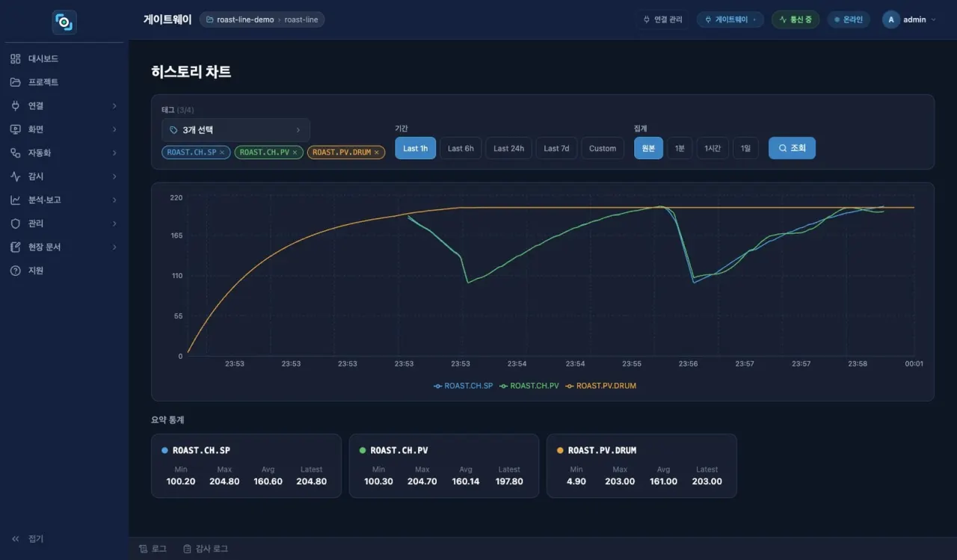Toggle ROAST.PV.DRUM series in chart legend

(601, 386)
